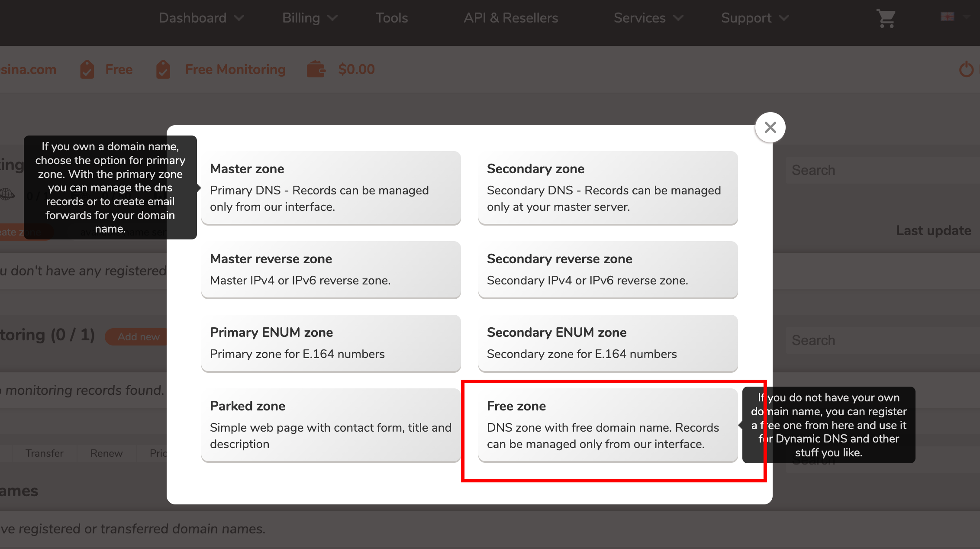Choose the Primary ENUM zone option
Viewport: 980px width, 549px height.
pos(331,343)
